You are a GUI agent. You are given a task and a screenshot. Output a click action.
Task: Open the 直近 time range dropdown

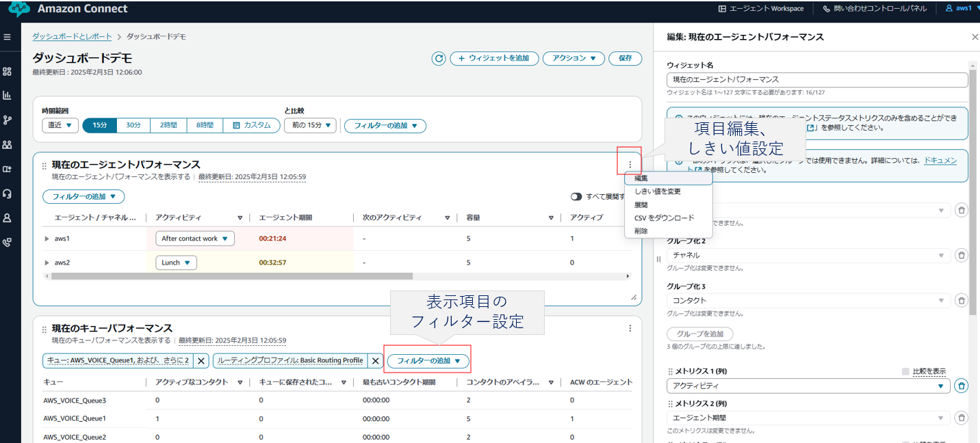pos(60,125)
